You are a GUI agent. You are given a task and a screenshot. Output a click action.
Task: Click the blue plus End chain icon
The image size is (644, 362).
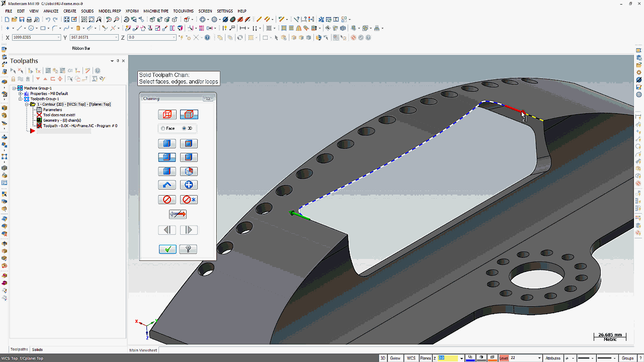[189, 185]
